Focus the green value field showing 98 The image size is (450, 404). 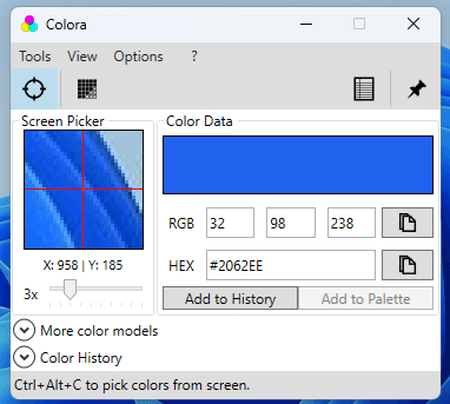[x=291, y=223]
